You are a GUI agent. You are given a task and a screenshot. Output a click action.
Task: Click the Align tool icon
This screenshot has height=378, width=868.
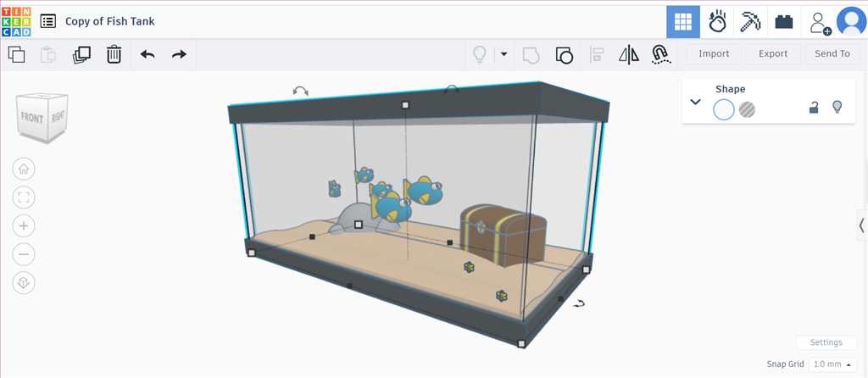[597, 54]
